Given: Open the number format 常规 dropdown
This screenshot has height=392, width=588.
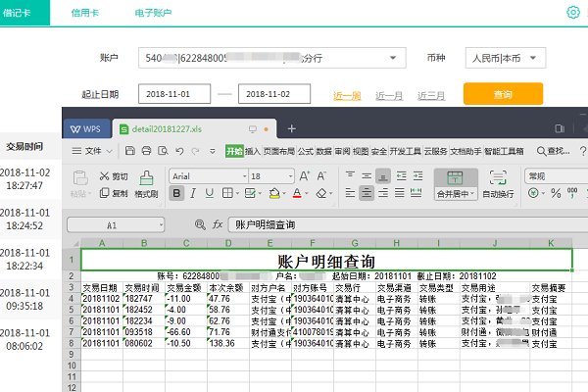Looking at the screenshot, I should click(556, 176).
